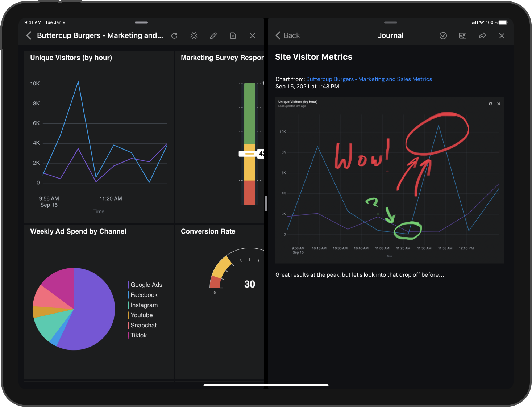Tap the top grabber of the left app
Screen dimensions: 532x407
click(141, 22)
